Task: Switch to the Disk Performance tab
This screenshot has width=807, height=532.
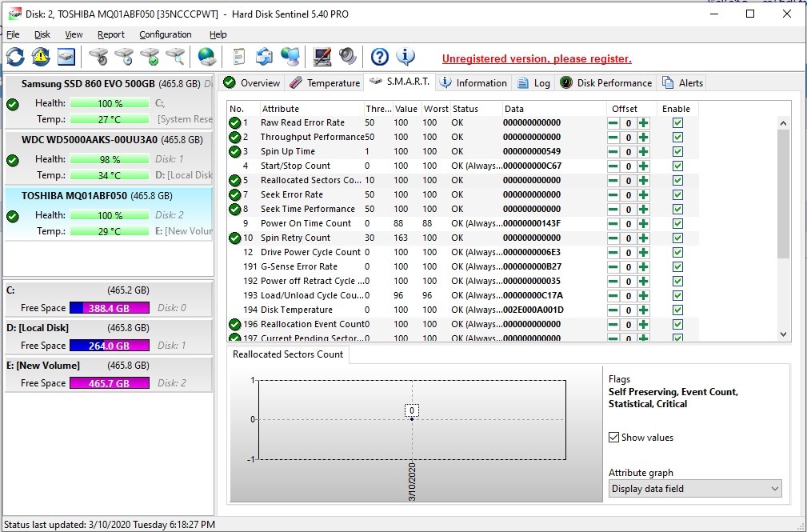Action: (x=605, y=83)
